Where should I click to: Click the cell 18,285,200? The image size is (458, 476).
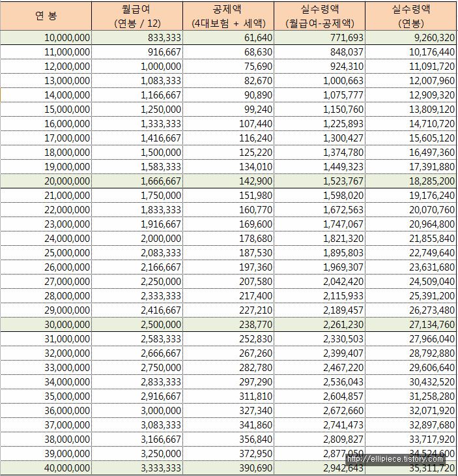411,181
